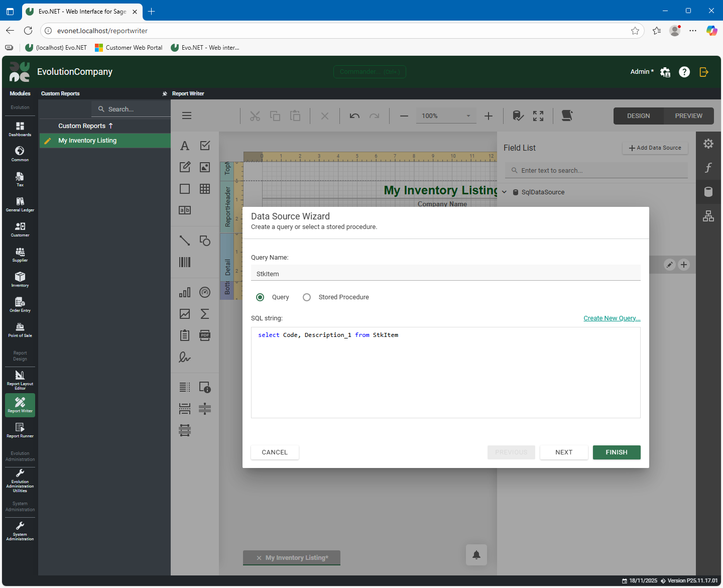Screen dimensions: 723x588
Task: Open the designer hamburger menu
Action: [187, 116]
